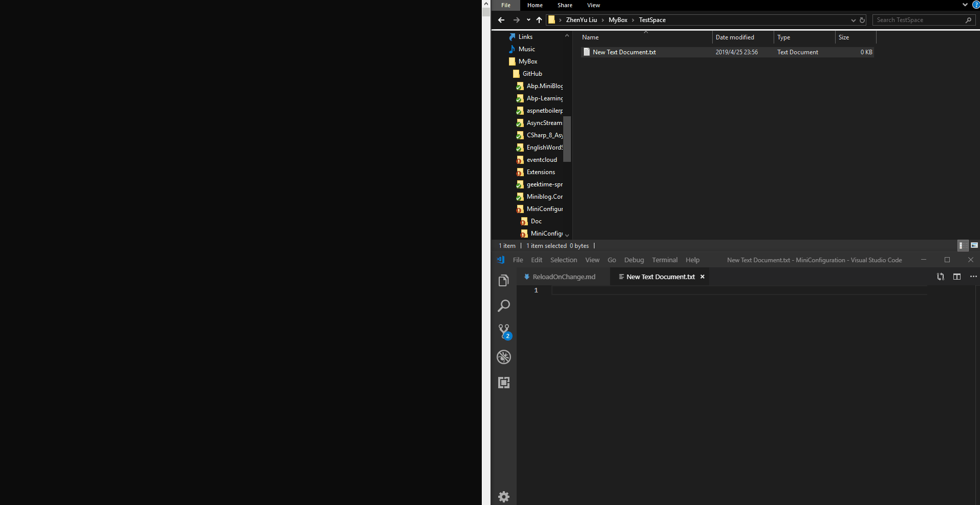Open VS Code Selection menu
980x505 pixels.
563,260
